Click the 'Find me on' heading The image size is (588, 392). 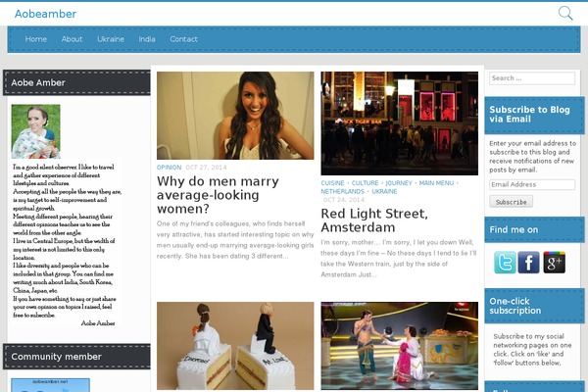pos(514,229)
